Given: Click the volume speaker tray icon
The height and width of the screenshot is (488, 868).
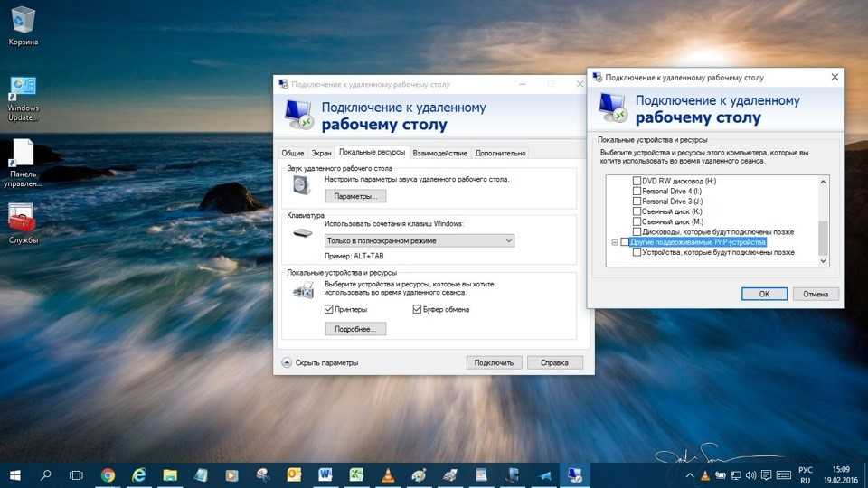Looking at the screenshot, I should 751,475.
